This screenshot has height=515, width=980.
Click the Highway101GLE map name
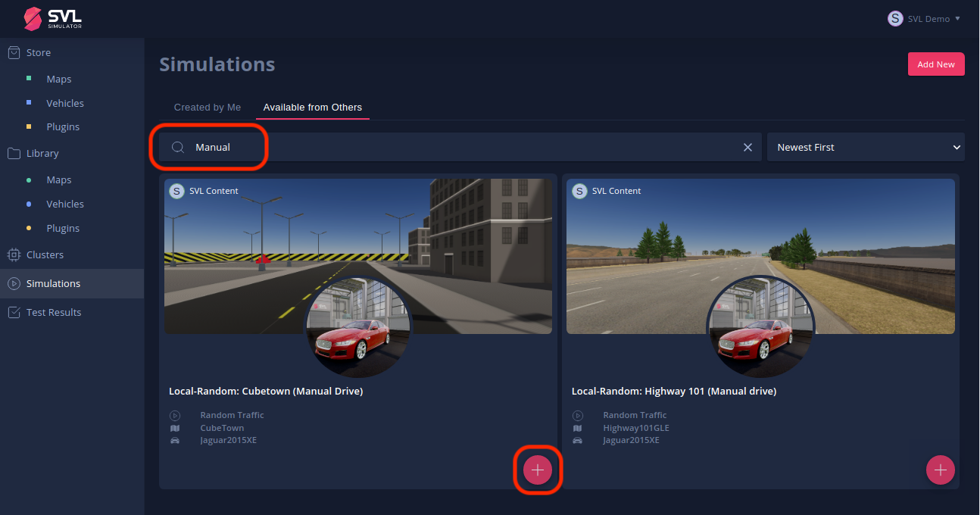(636, 428)
